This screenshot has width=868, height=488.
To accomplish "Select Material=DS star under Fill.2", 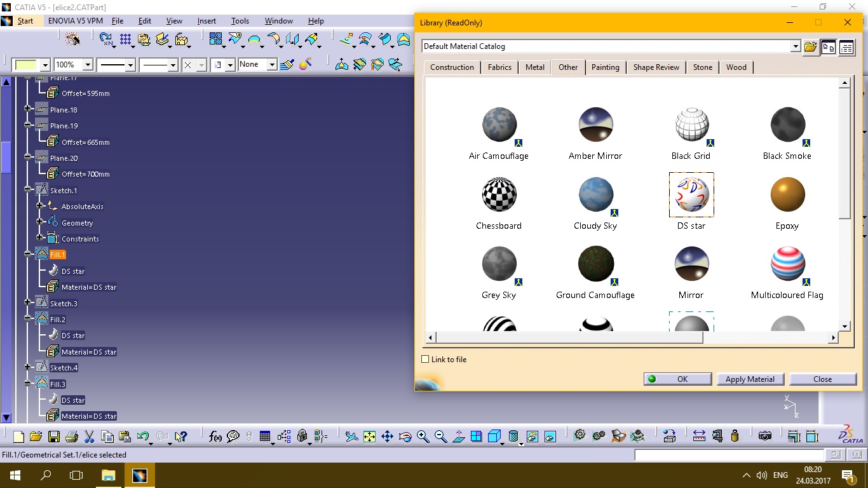I will pyautogui.click(x=89, y=351).
